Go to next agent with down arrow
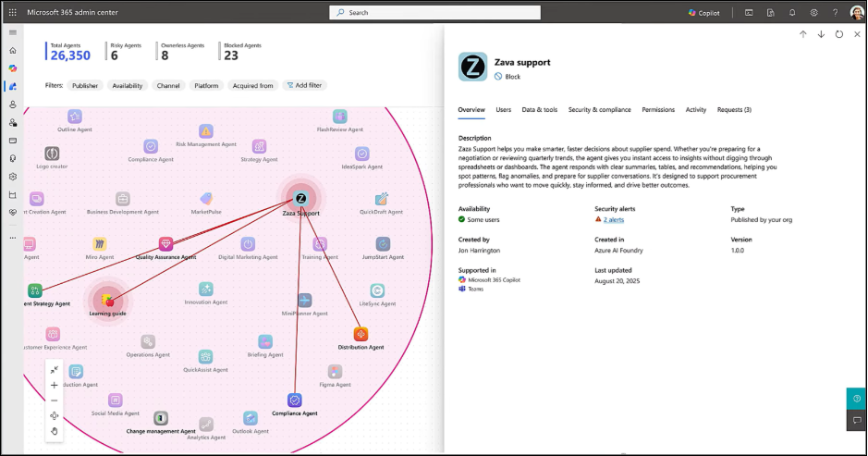The height and width of the screenshot is (456, 868). point(821,34)
